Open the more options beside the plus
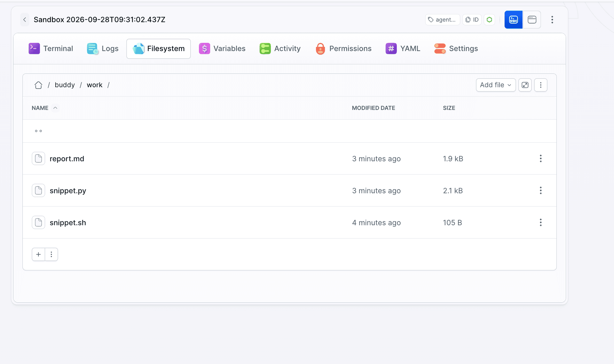Screen dimensions: 614x364 pos(51,254)
